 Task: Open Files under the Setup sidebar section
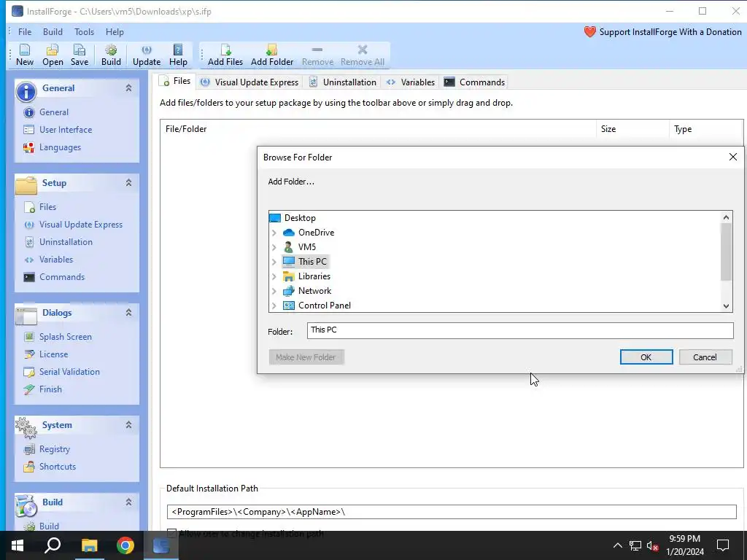click(x=40, y=207)
